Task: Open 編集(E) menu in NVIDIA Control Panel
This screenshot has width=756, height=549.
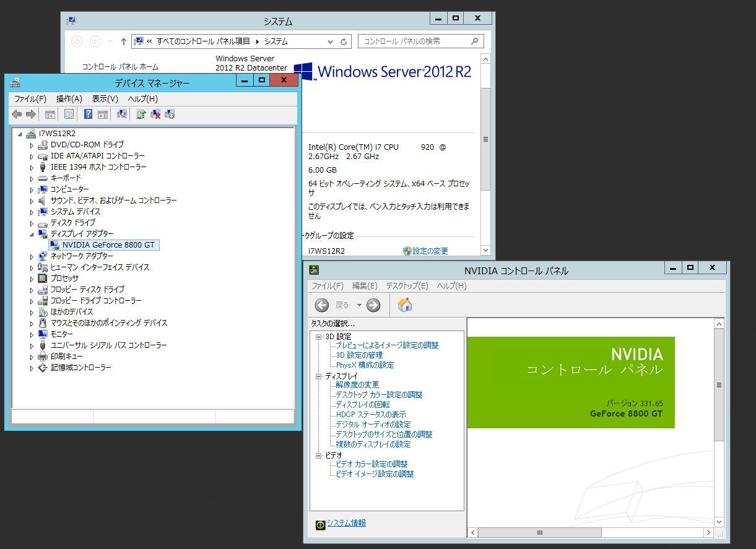Action: (x=365, y=286)
